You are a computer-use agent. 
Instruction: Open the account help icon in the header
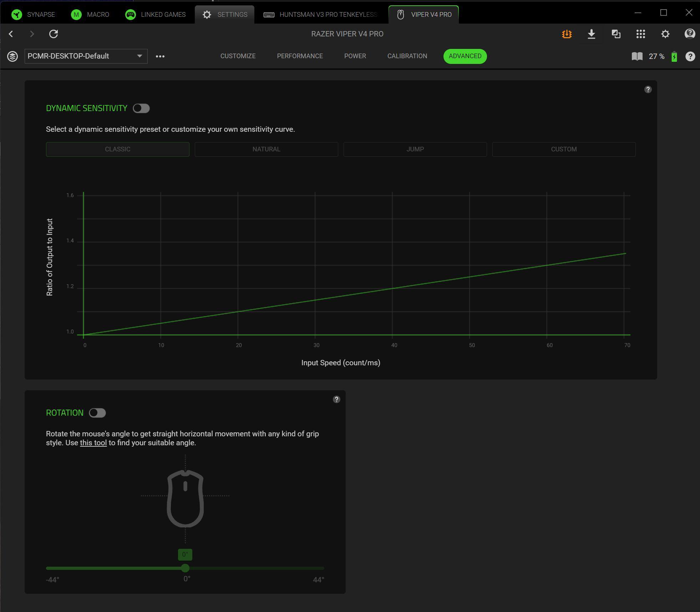point(690,34)
